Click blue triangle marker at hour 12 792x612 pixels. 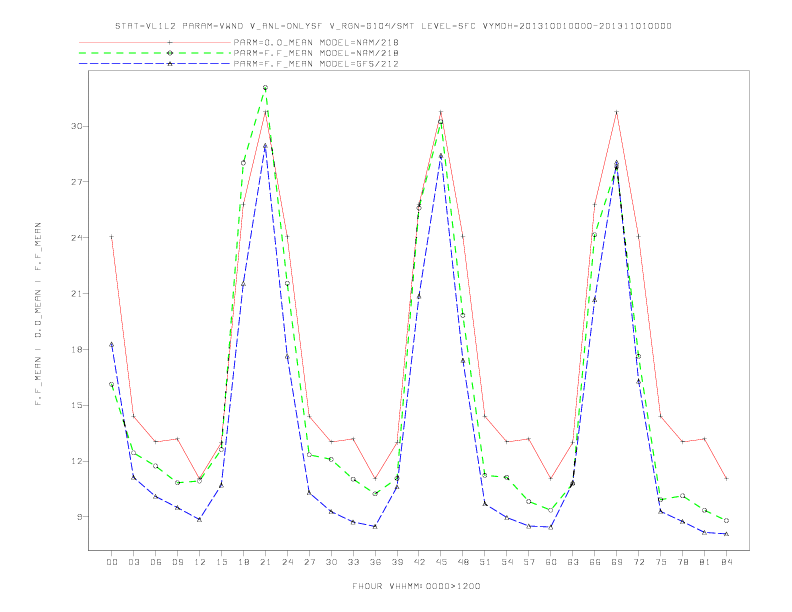(x=200, y=519)
